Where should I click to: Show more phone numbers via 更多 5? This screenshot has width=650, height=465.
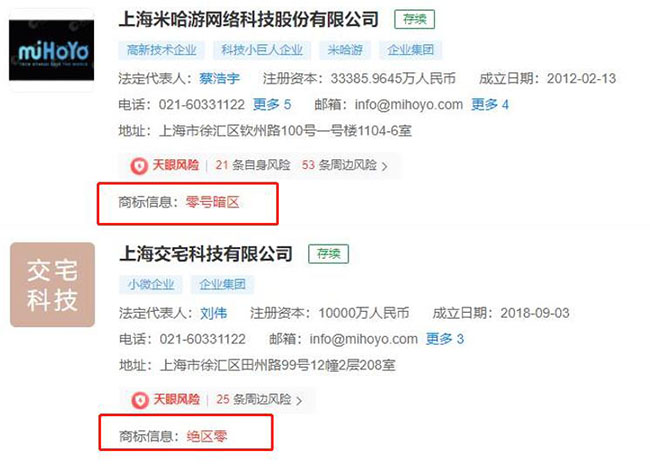coord(272,104)
